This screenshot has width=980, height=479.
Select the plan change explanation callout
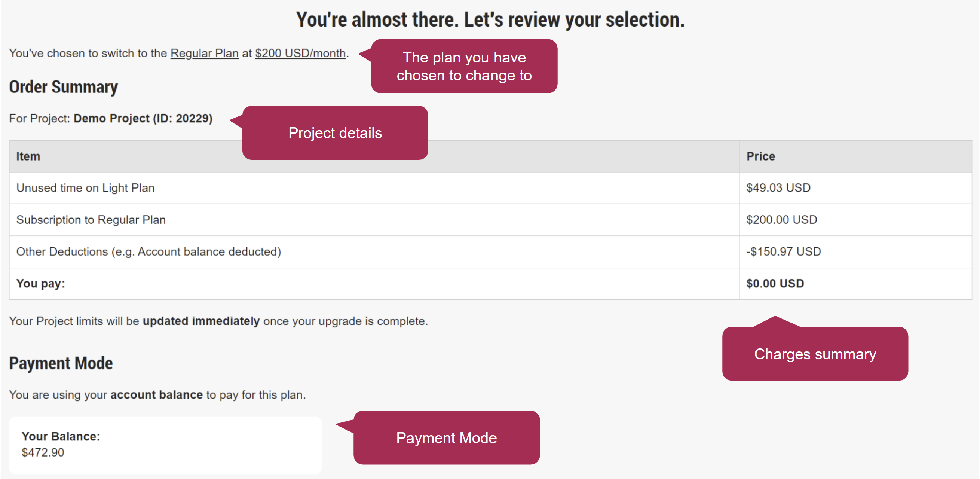point(465,66)
